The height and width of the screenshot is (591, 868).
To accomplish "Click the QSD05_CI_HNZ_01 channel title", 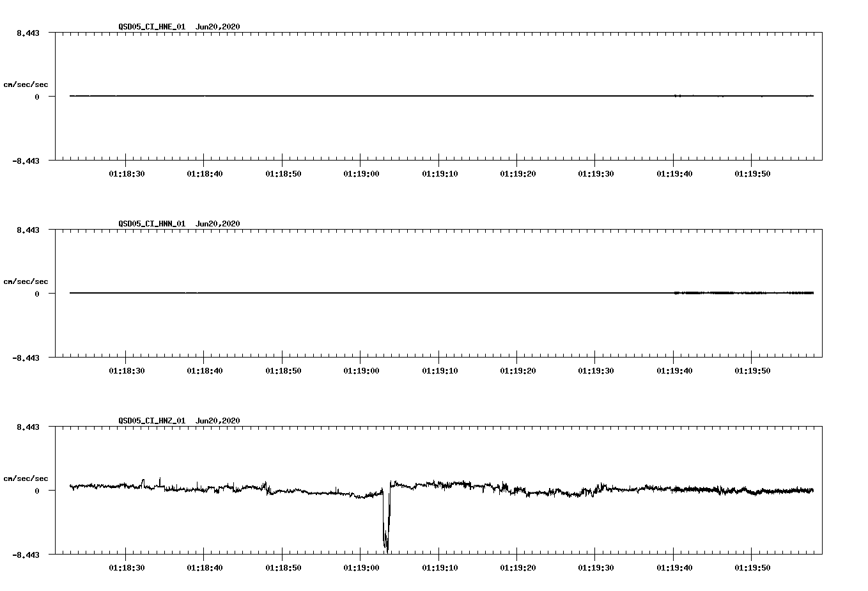I will (152, 421).
